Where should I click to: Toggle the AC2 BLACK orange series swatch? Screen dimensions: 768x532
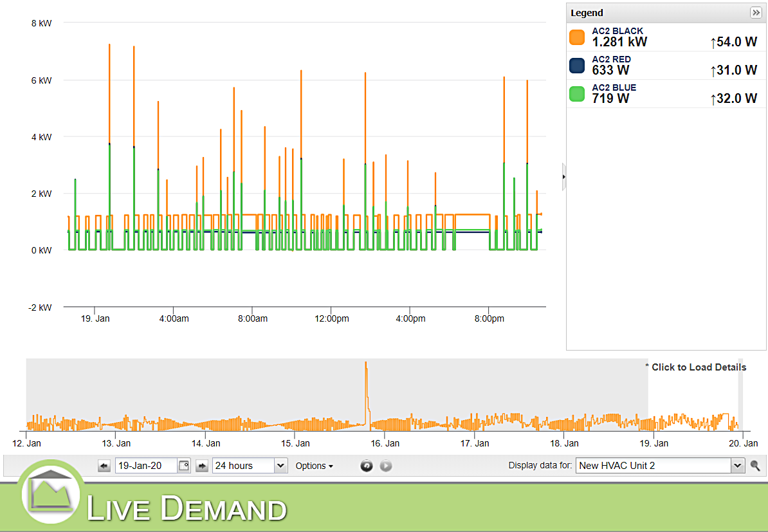pyautogui.click(x=577, y=37)
